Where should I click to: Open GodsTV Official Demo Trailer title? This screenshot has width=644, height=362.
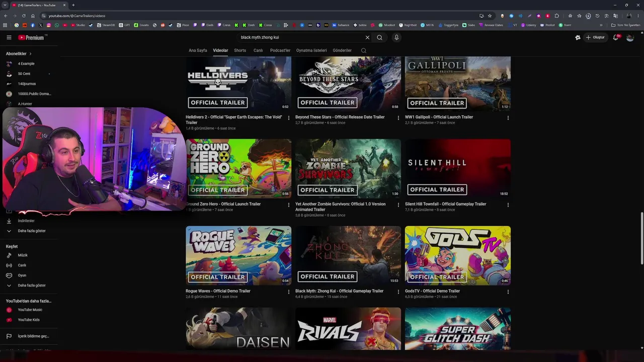click(432, 291)
